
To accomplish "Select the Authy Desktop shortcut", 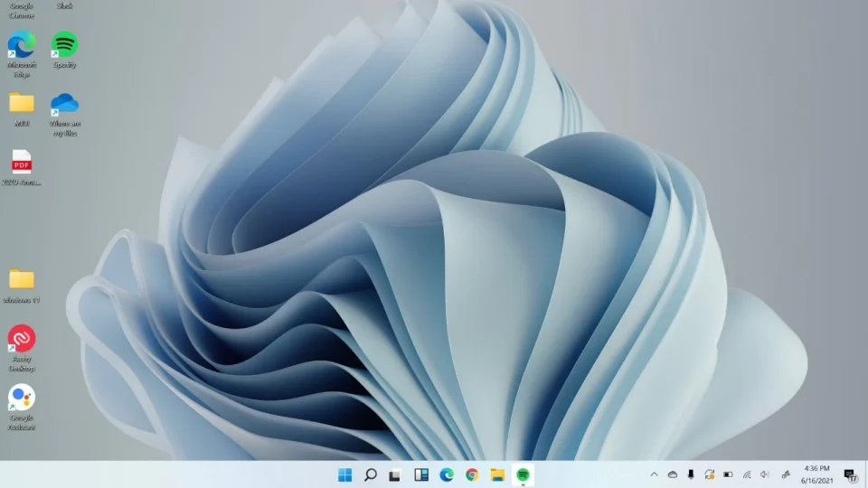I will (22, 339).
